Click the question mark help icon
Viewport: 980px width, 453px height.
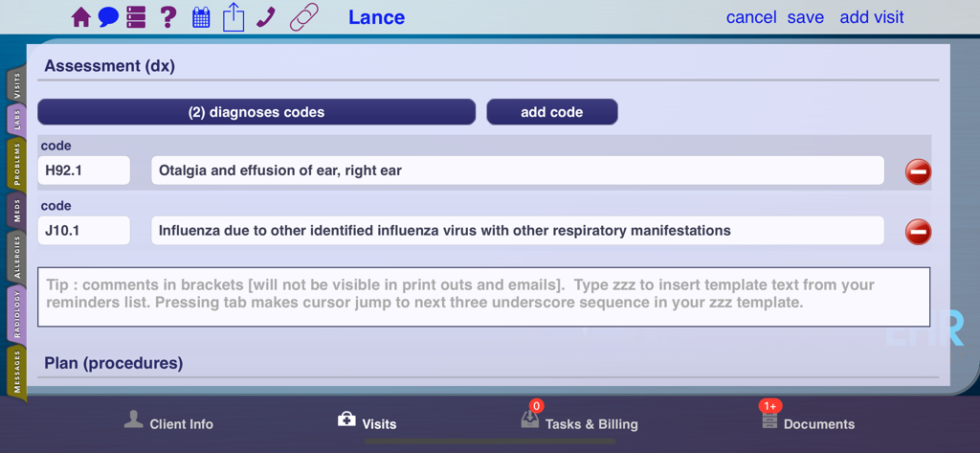click(x=167, y=17)
